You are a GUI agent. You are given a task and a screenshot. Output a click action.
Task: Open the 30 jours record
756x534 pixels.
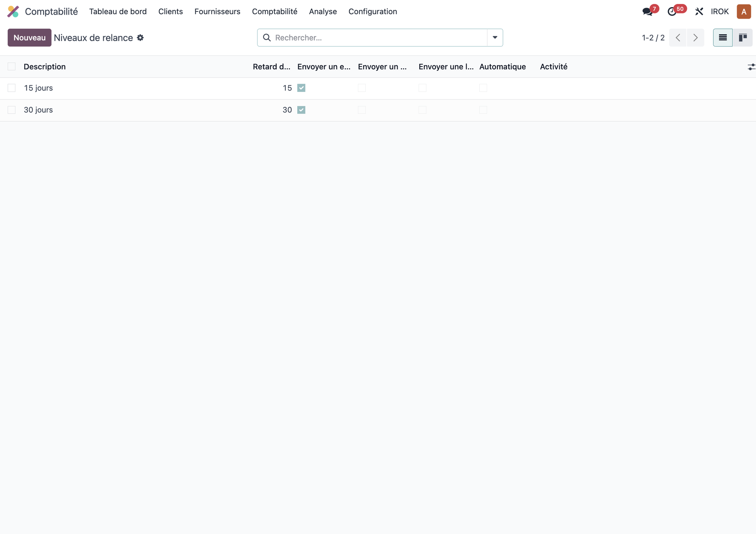[38, 110]
